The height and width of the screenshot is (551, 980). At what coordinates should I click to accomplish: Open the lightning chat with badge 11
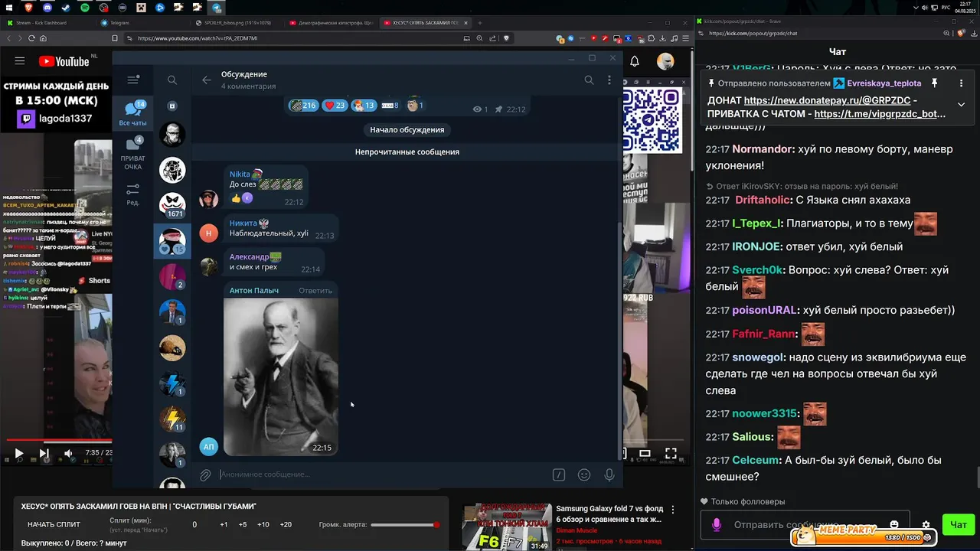(172, 419)
